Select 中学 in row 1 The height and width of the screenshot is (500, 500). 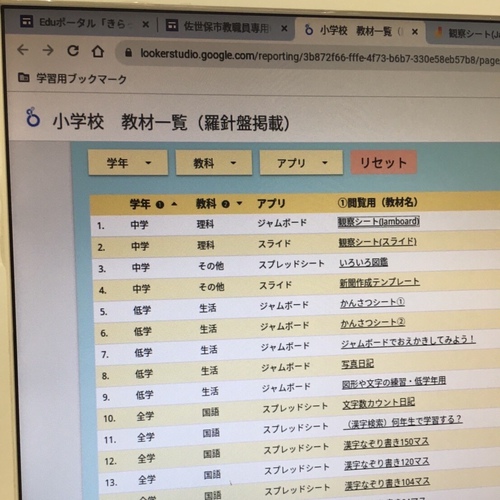pos(139,225)
